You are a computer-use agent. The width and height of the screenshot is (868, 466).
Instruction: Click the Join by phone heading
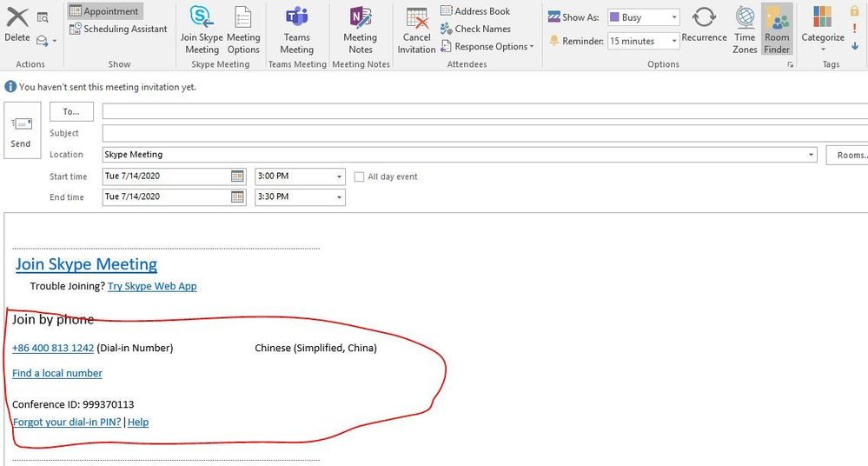(53, 320)
